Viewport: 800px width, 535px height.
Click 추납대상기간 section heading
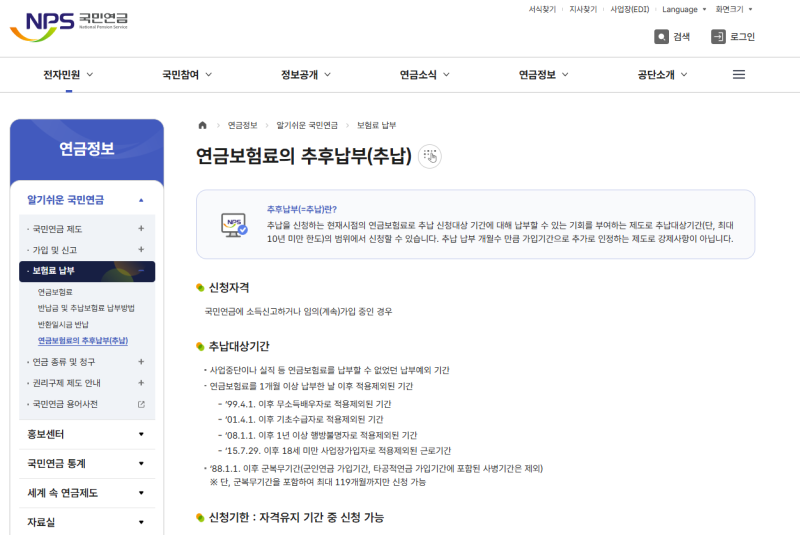coord(239,346)
